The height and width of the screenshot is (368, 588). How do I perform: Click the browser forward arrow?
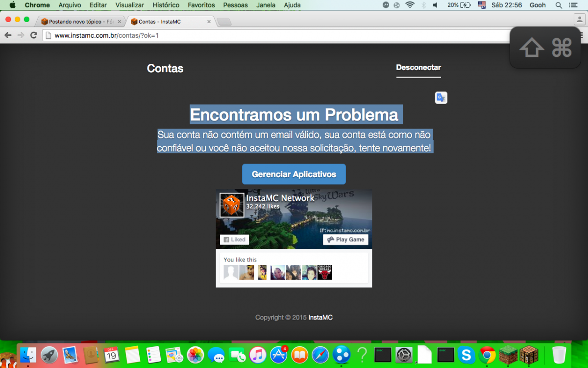pos(21,35)
